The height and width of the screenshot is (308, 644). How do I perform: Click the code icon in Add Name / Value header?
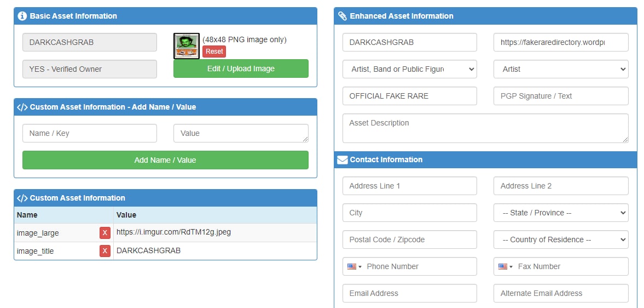point(22,107)
